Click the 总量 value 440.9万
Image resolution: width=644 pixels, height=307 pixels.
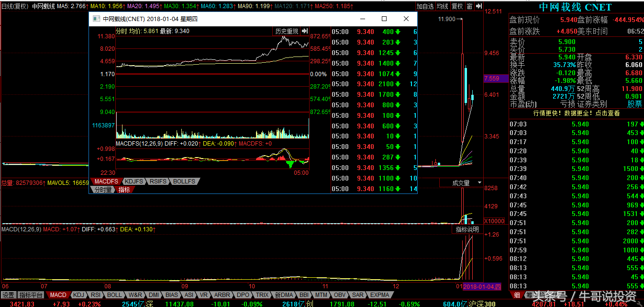point(563,89)
